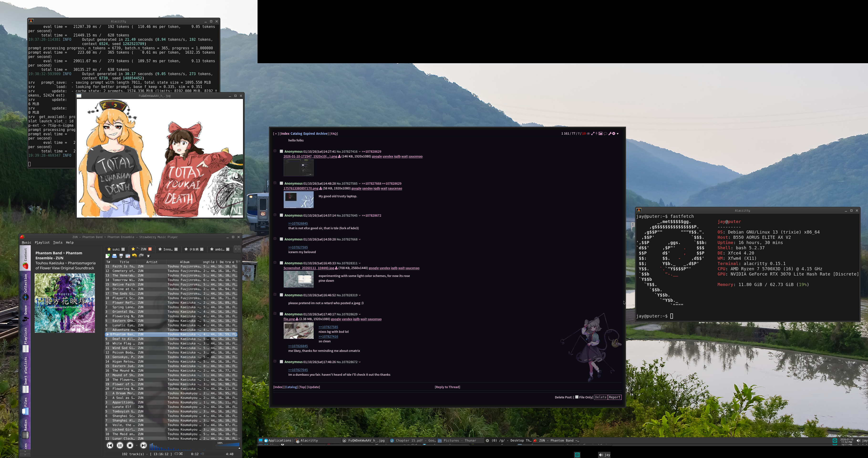Tick checkbox for post No.107828629
The height and width of the screenshot is (458, 868).
coord(281,314)
